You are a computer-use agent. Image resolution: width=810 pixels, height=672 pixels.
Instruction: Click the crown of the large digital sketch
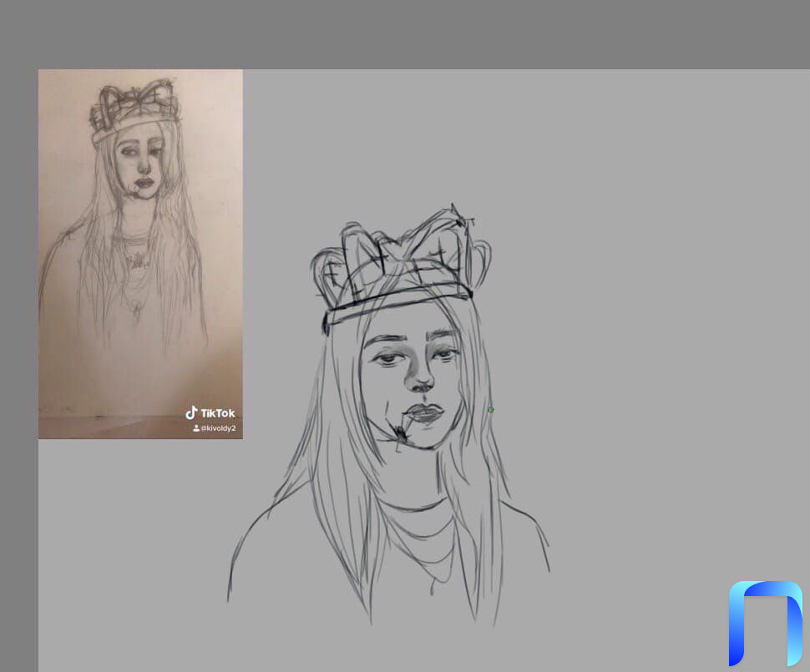(x=400, y=269)
